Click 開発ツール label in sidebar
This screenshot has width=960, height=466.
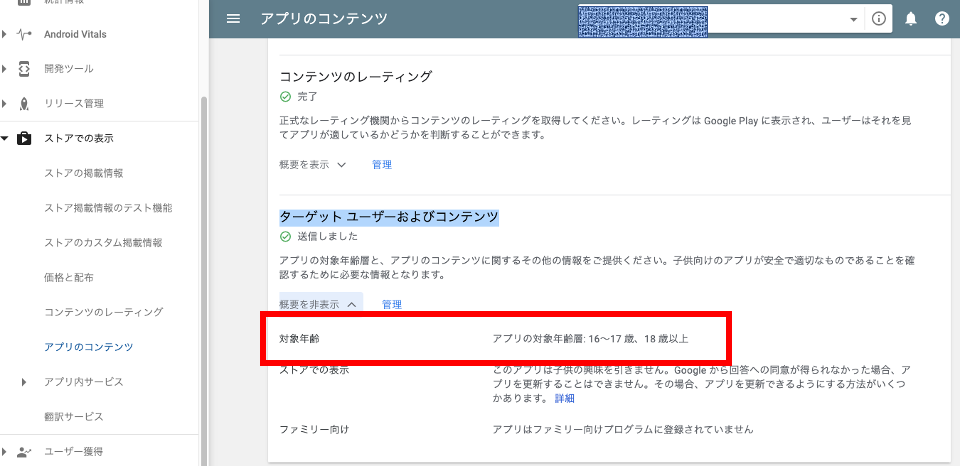(69, 69)
